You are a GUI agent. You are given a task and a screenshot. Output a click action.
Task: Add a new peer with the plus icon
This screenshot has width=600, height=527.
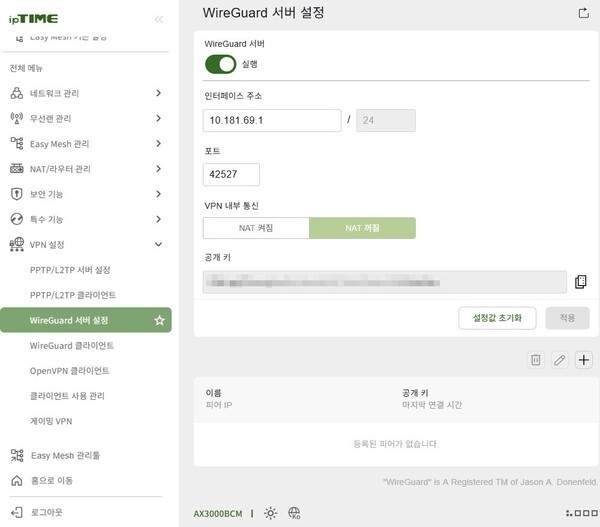pos(585,360)
